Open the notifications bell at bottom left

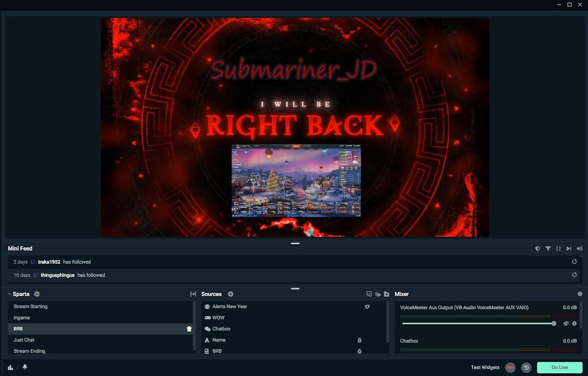pos(24,367)
